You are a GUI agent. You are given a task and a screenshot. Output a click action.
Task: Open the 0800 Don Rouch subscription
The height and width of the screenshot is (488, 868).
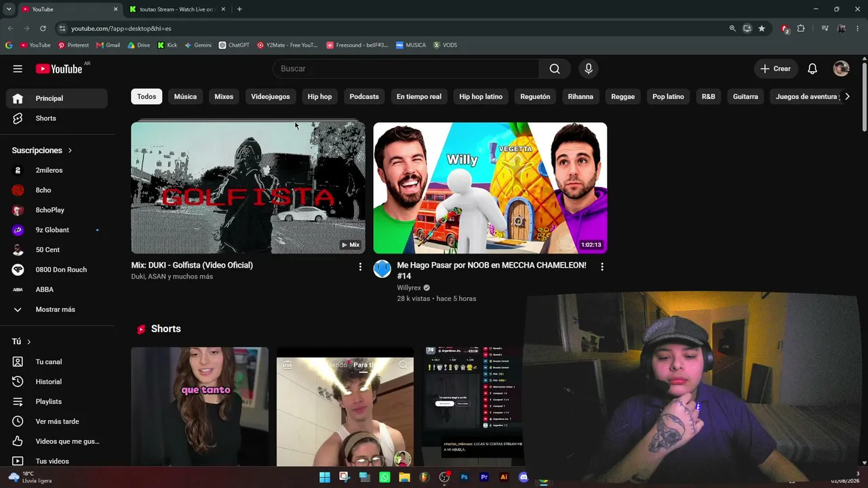click(x=57, y=270)
